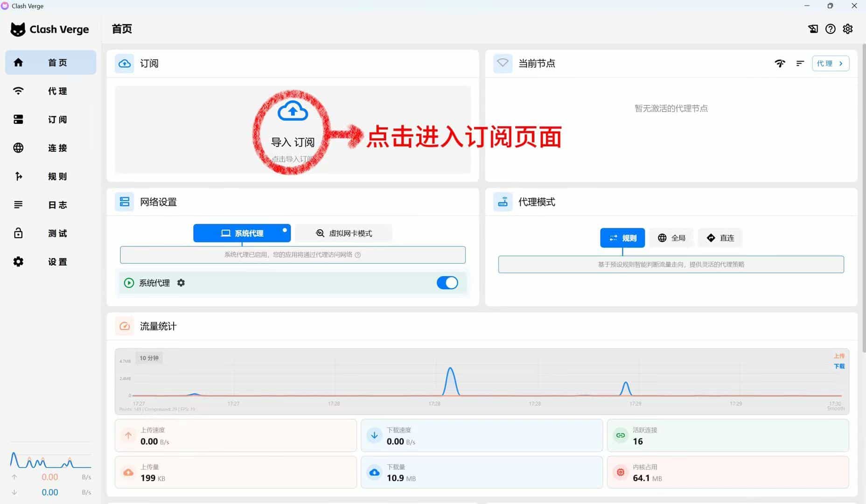The width and height of the screenshot is (866, 504).
Task: Click the 内核占用 chip icon
Action: pos(621,473)
